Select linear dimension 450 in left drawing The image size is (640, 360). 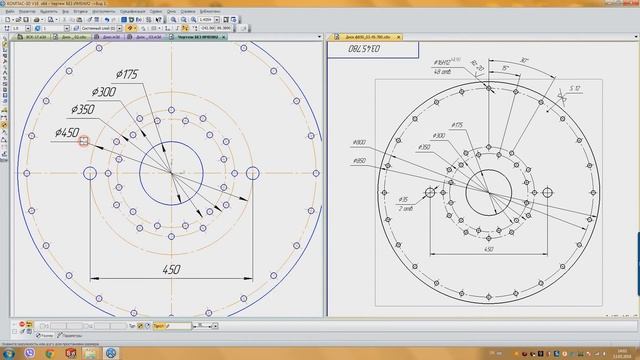171,269
